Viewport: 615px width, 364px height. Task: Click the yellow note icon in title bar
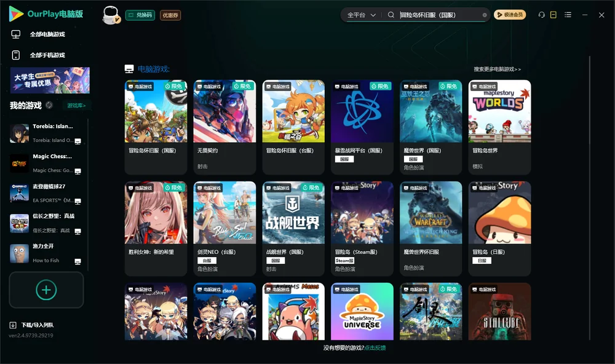point(553,15)
